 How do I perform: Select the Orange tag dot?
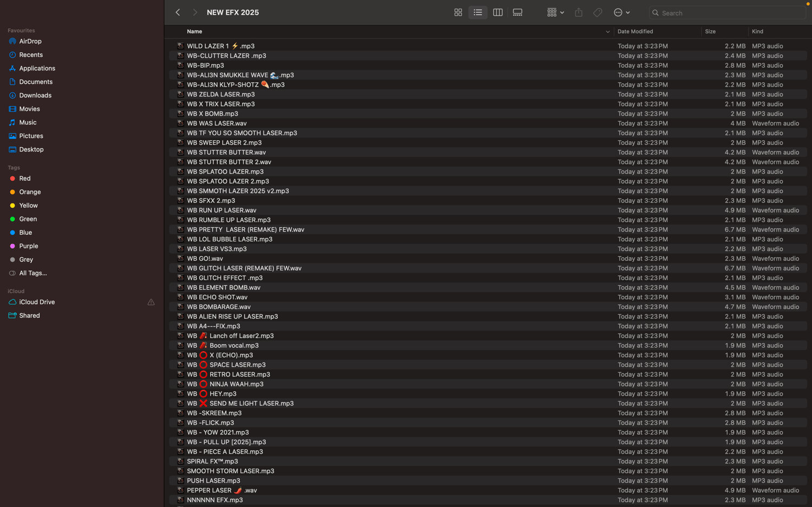(12, 192)
